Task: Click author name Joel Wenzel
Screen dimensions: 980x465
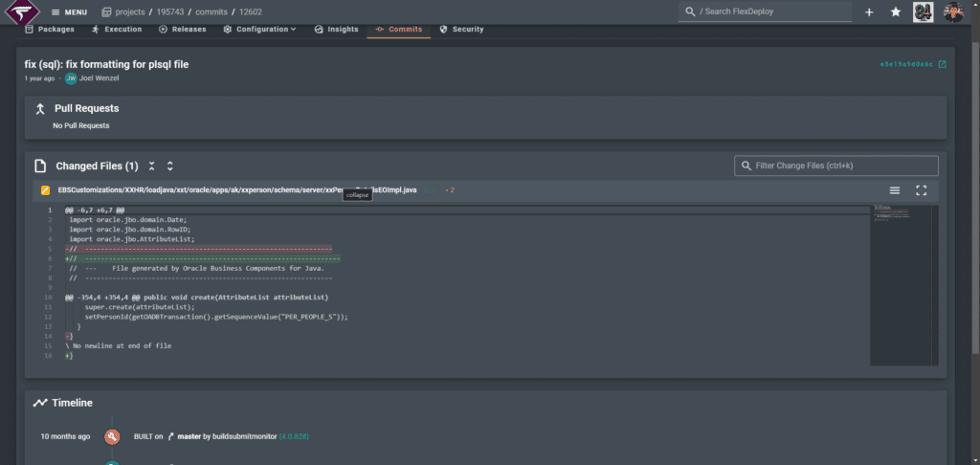Action: (x=99, y=78)
